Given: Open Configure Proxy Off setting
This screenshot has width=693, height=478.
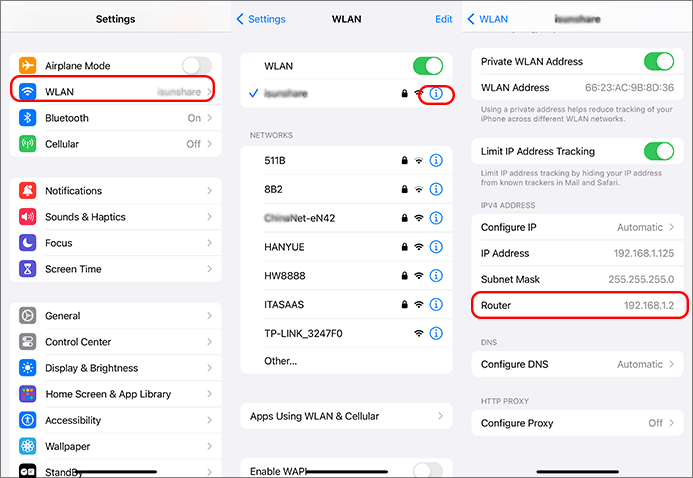Looking at the screenshot, I should [577, 423].
